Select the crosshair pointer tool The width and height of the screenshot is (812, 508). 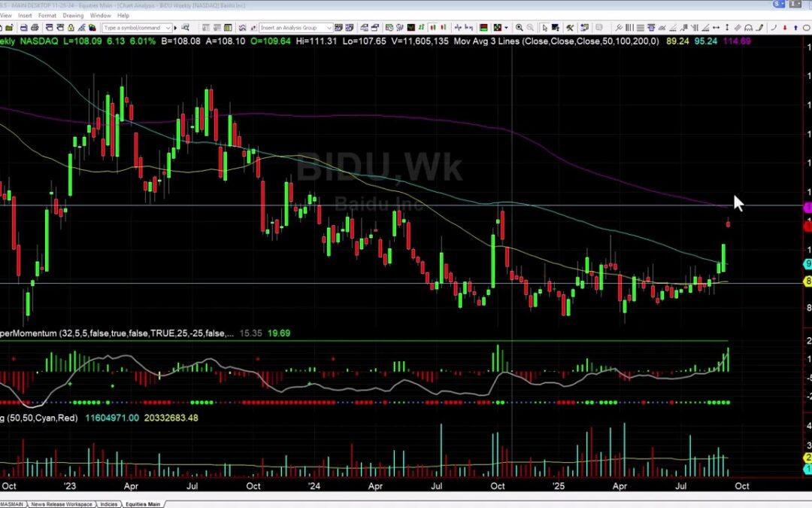pos(544,27)
